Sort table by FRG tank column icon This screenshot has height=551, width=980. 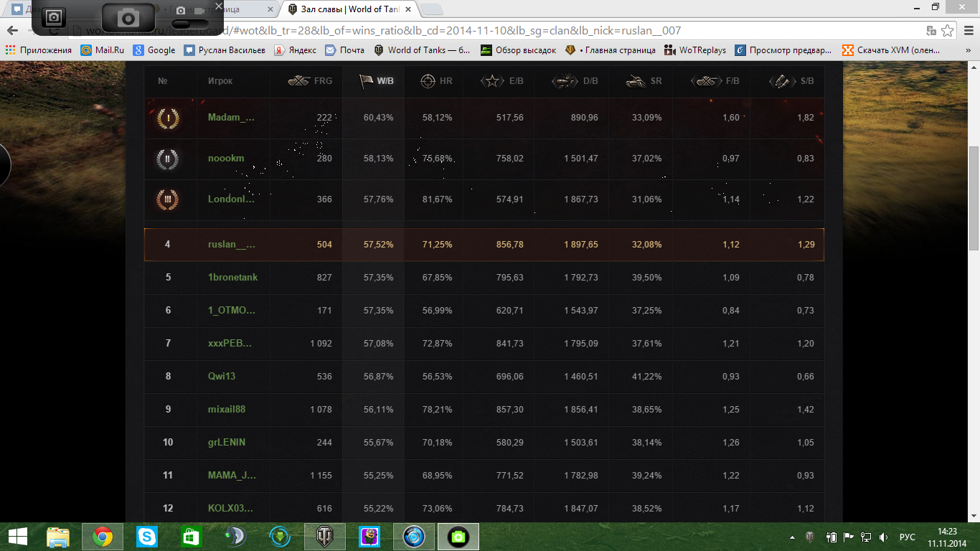point(298,81)
